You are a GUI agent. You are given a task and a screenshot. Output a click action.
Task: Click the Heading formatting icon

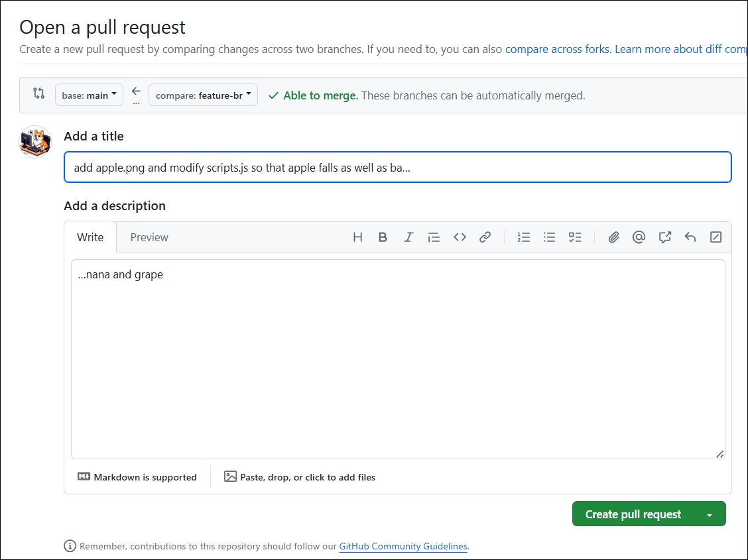click(x=357, y=237)
